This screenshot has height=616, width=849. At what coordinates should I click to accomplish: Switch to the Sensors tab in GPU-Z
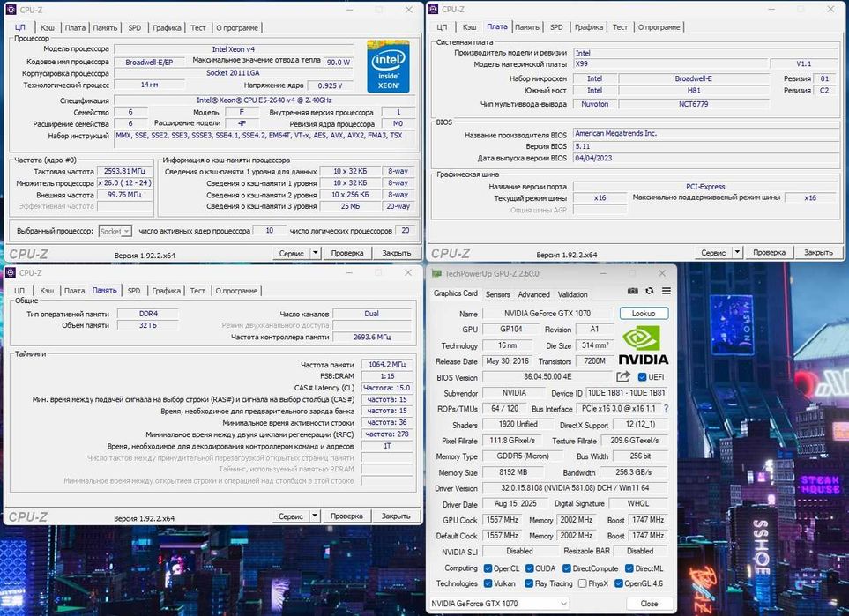click(497, 294)
